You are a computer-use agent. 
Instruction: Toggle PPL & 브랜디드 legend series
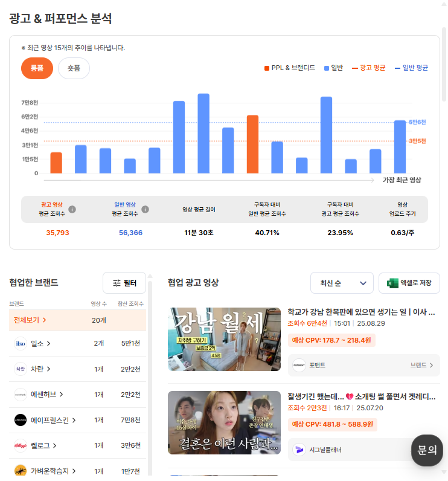tap(290, 68)
